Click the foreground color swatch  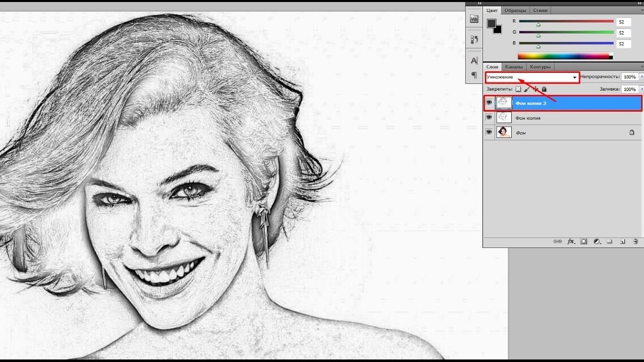point(492,24)
